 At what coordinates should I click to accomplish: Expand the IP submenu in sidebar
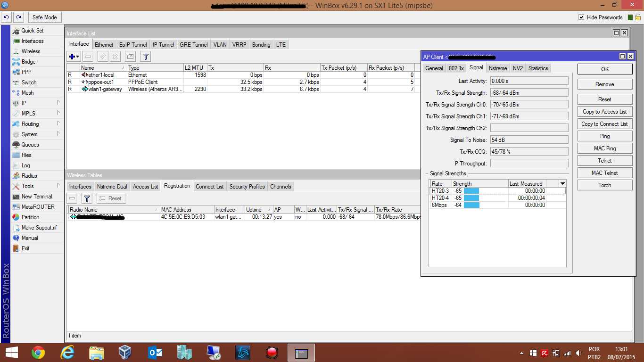pos(58,103)
